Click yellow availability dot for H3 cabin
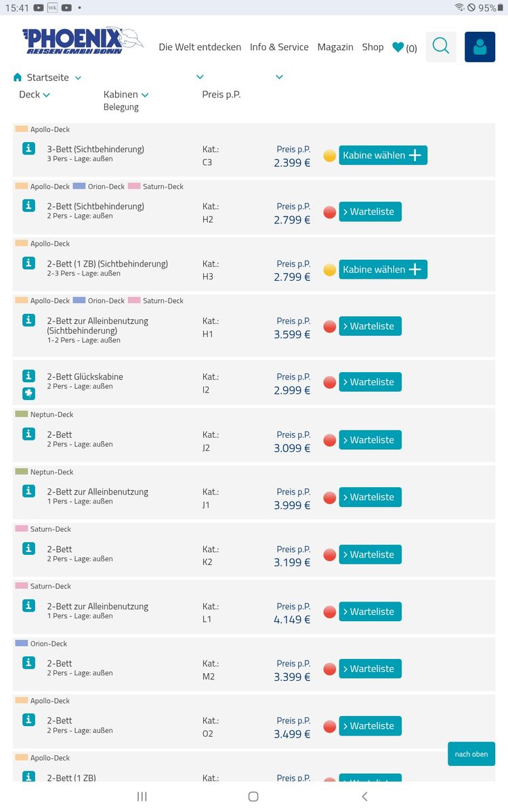The width and height of the screenshot is (508, 812). 330,270
